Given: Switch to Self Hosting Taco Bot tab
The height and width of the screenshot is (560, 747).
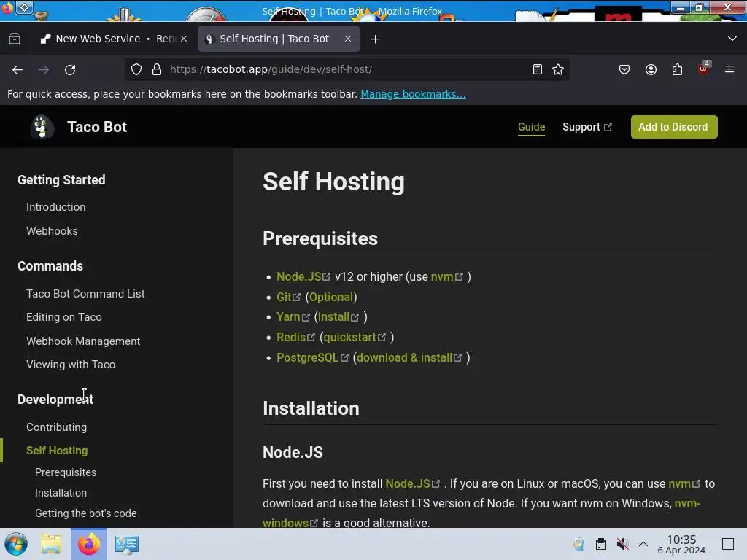Looking at the screenshot, I should [x=279, y=39].
